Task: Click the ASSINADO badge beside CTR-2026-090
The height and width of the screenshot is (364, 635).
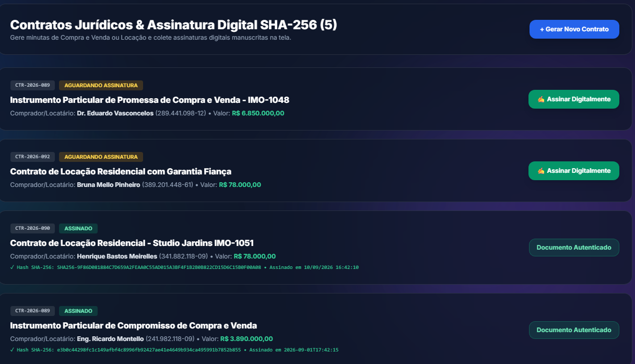Action: (78, 228)
